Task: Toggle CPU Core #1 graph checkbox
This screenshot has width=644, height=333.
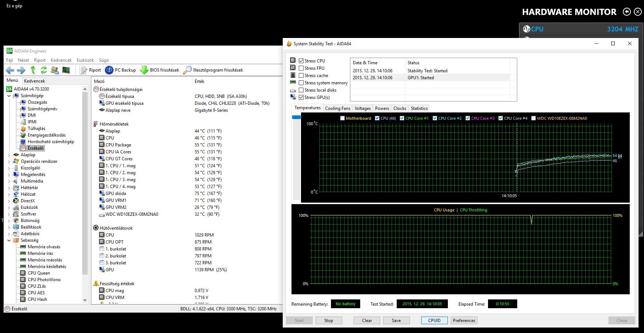Action: 402,118
